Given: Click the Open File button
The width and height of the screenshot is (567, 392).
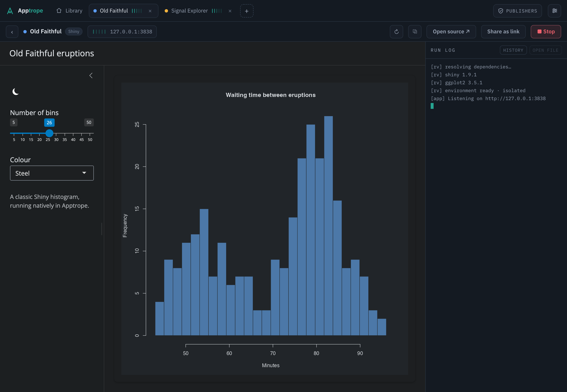Looking at the screenshot, I should tap(545, 50).
